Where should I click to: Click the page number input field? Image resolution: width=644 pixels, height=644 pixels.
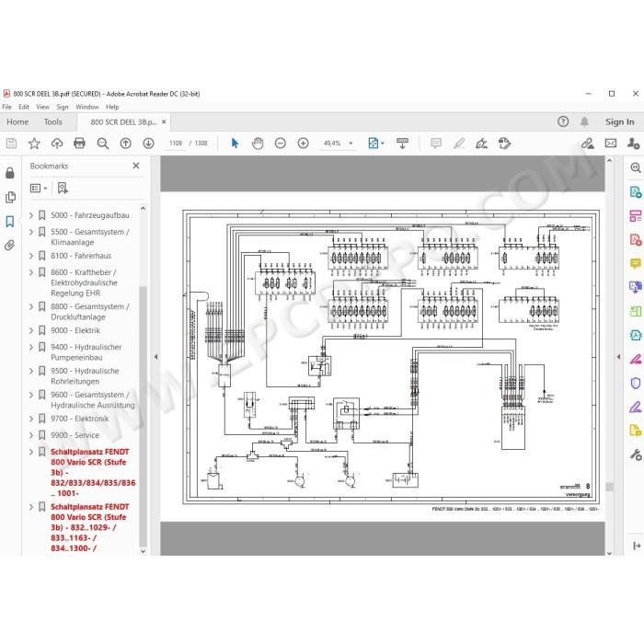176,143
